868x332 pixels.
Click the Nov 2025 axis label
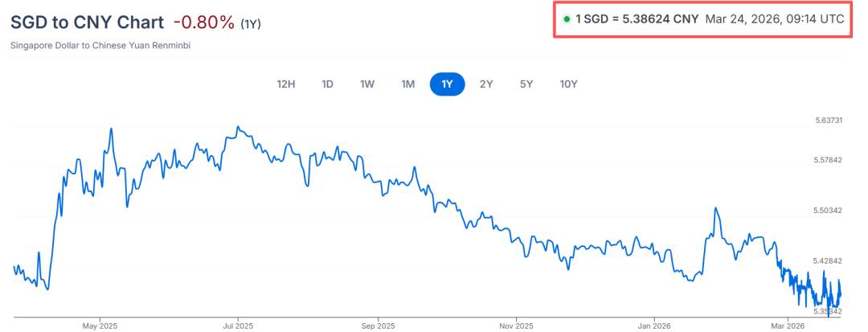(x=516, y=326)
